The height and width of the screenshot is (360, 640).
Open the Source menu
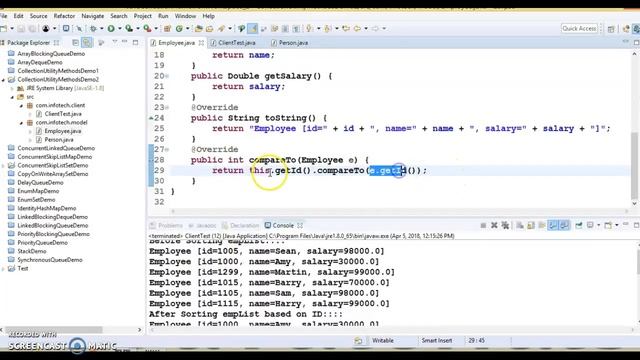click(x=38, y=16)
